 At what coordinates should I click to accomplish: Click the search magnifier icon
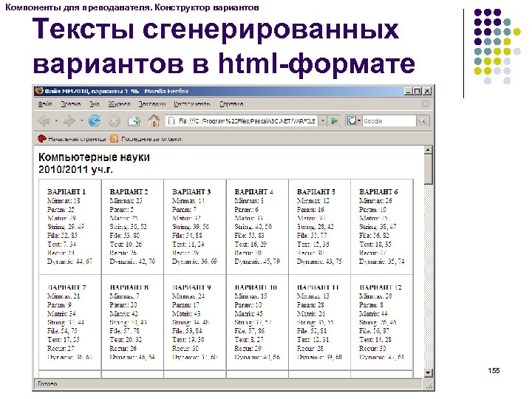(423, 120)
